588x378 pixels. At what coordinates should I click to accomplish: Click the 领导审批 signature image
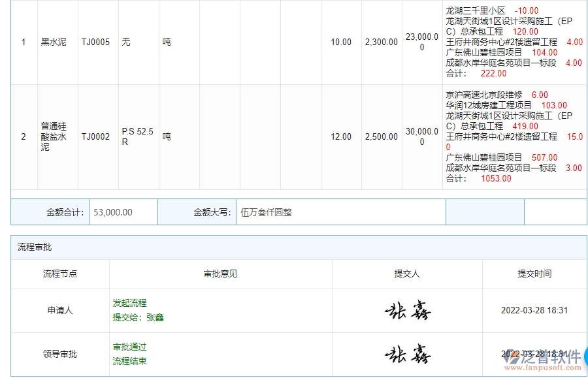[406, 353]
